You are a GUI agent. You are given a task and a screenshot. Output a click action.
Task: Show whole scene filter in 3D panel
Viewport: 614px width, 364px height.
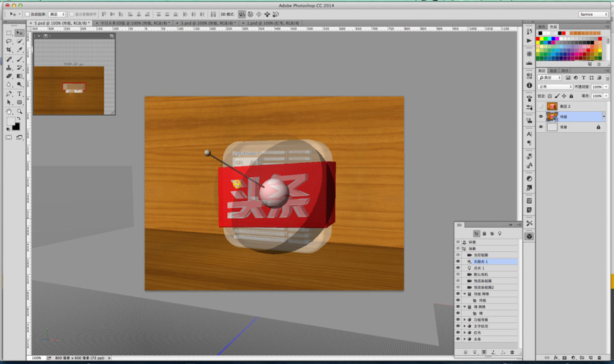[x=476, y=234]
